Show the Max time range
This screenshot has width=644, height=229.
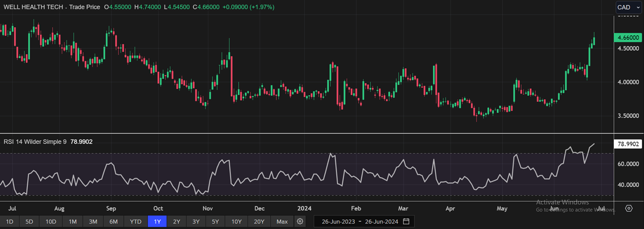coord(282,221)
